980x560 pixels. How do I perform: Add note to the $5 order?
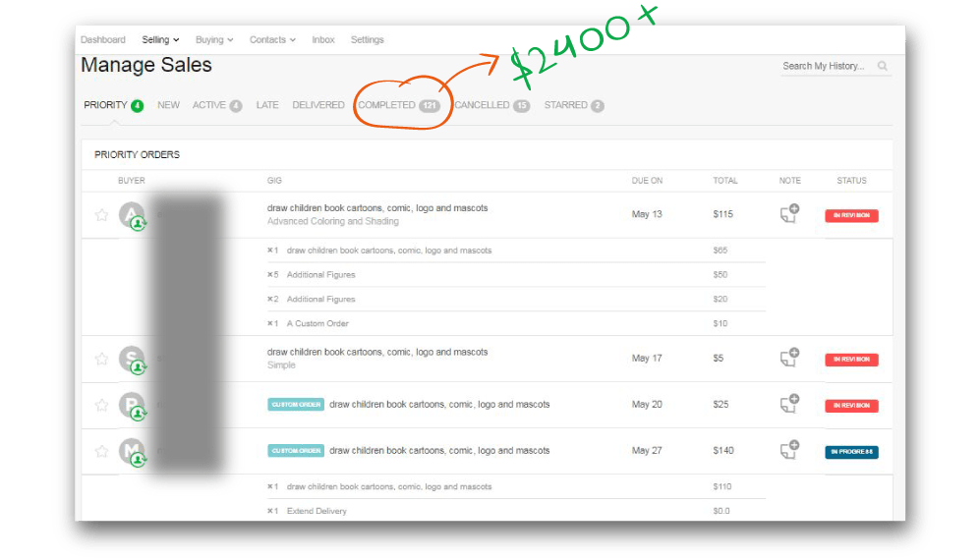point(790,357)
